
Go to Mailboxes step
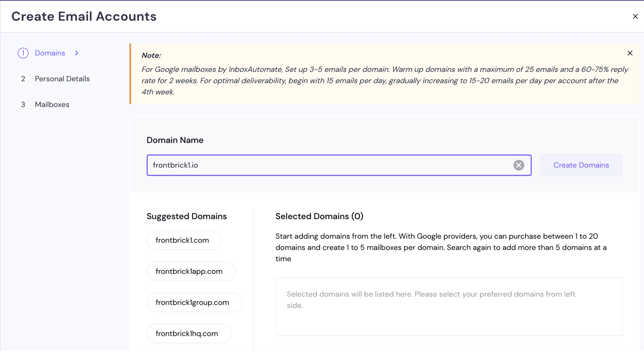point(52,105)
